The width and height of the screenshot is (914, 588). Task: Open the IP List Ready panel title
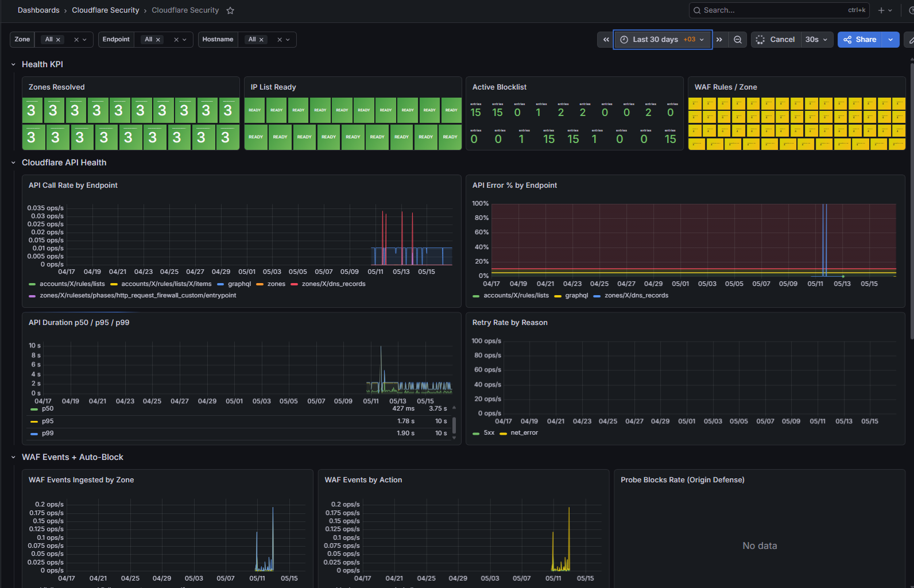tap(273, 87)
